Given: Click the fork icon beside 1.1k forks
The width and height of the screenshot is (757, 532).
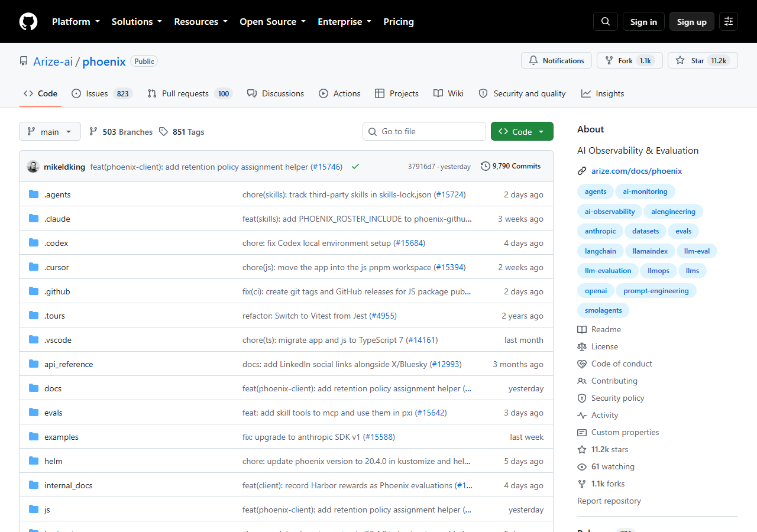Looking at the screenshot, I should pyautogui.click(x=582, y=484).
